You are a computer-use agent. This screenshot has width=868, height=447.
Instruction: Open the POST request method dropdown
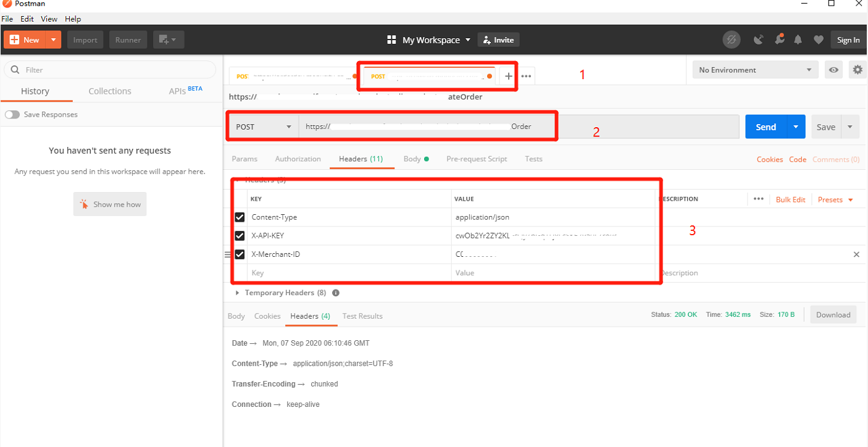263,126
